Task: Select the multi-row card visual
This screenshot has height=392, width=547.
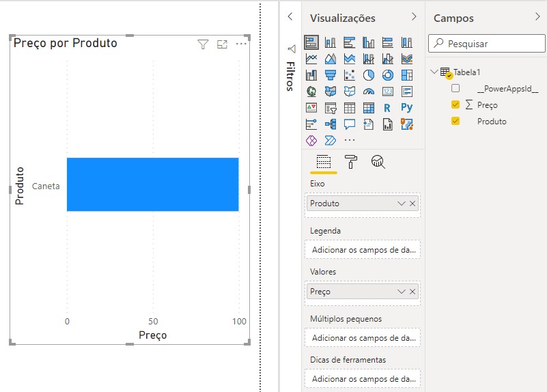Action: point(407,92)
